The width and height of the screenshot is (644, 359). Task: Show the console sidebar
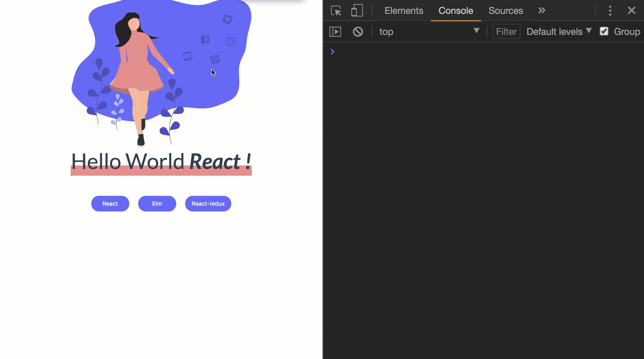pyautogui.click(x=335, y=32)
